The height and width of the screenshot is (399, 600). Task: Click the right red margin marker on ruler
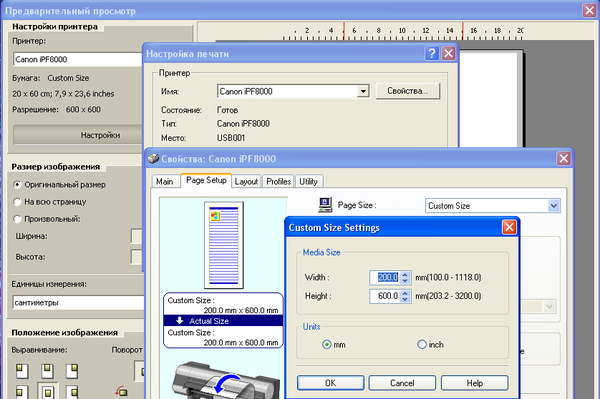463,31
